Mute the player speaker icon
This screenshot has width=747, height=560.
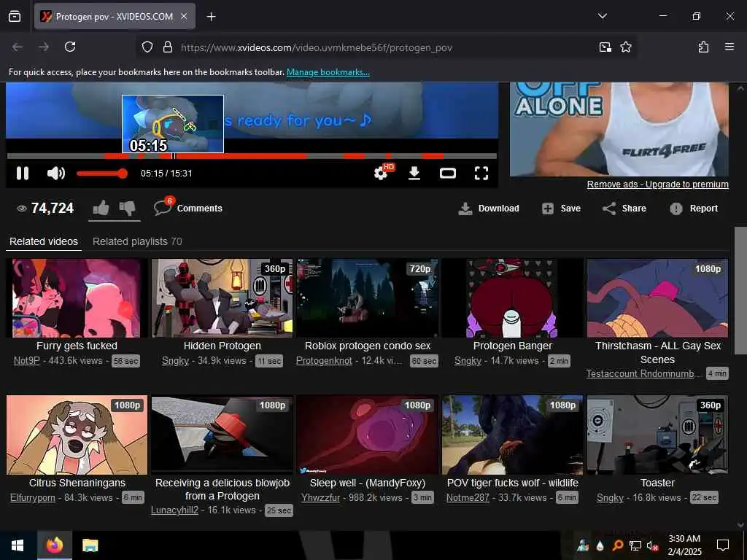[55, 174]
